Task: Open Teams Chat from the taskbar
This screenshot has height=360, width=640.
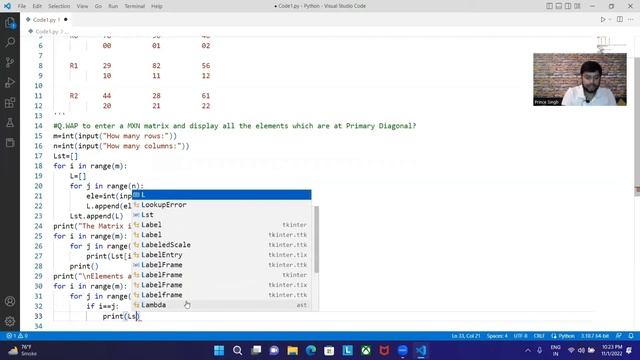Action: [x=274, y=351]
